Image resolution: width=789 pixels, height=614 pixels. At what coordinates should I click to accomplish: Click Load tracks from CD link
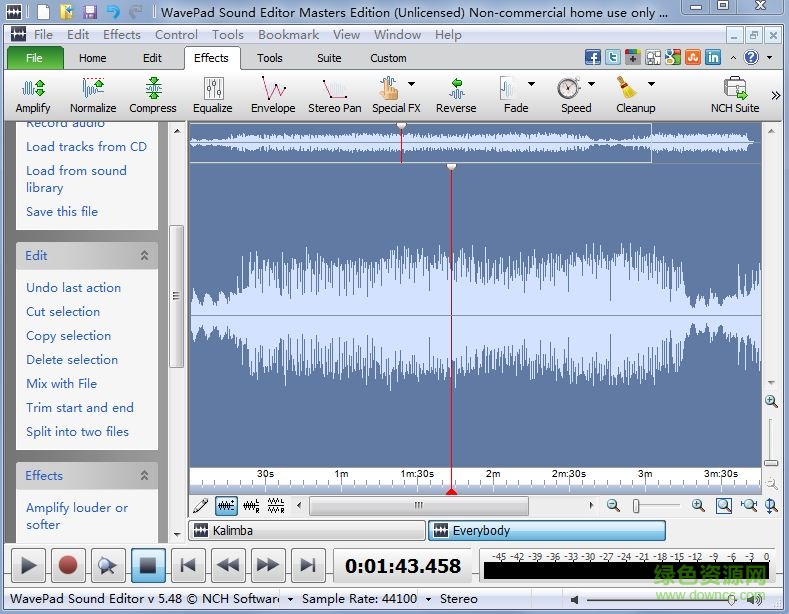click(87, 146)
